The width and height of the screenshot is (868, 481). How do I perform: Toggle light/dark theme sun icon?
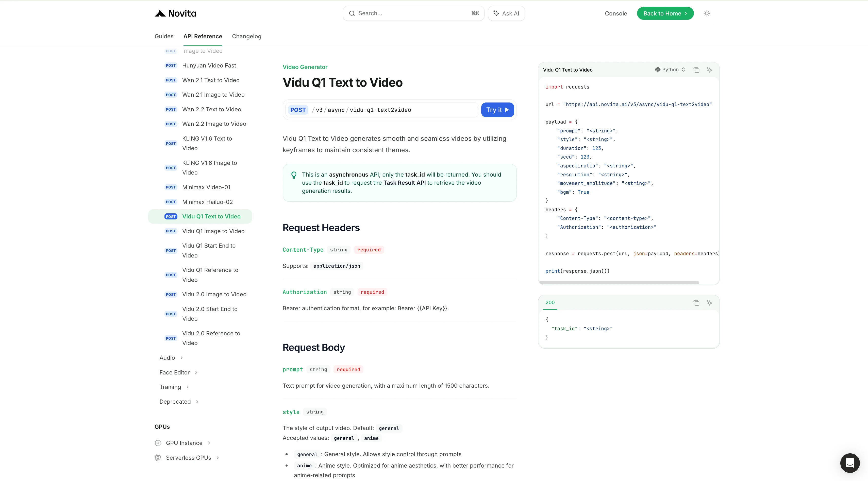(707, 13)
